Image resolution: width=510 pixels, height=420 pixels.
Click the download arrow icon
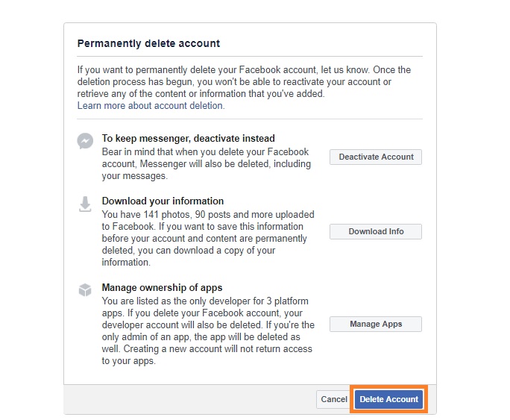point(85,204)
